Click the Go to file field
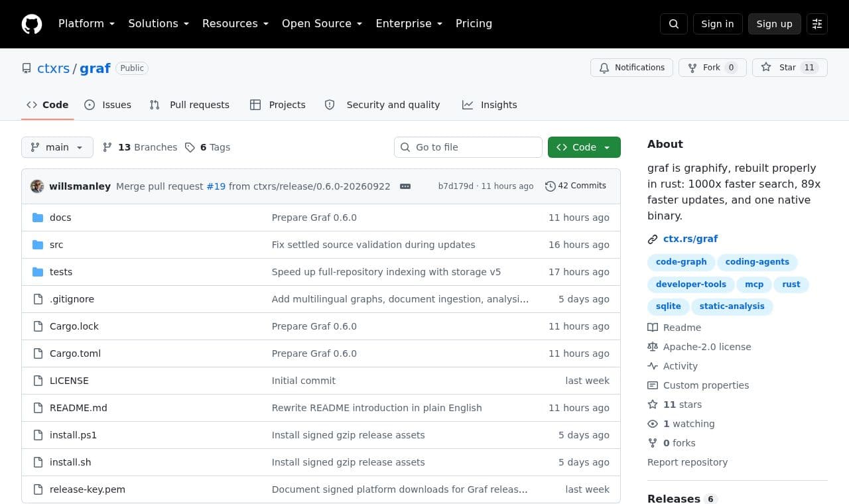This screenshot has width=849, height=504. click(x=468, y=147)
